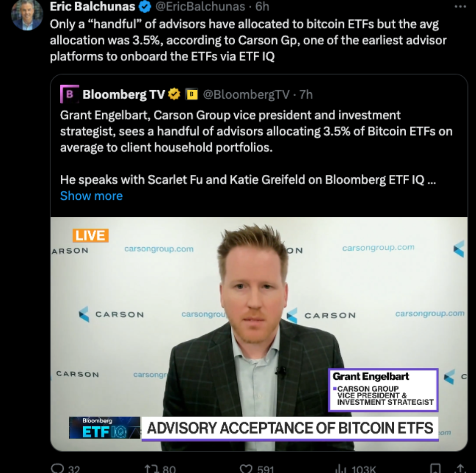Image resolution: width=476 pixels, height=473 pixels.
Task: Open the 7h quoted tweet timestamp
Action: point(306,94)
